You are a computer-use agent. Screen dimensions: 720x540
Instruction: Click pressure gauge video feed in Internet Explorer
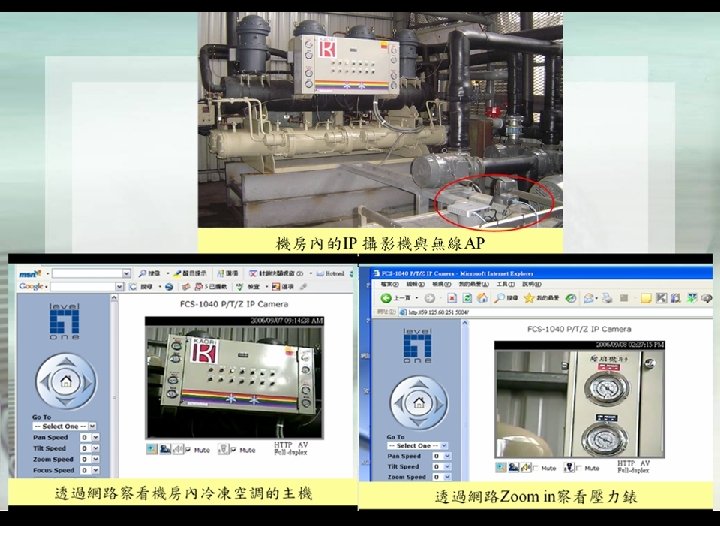579,399
